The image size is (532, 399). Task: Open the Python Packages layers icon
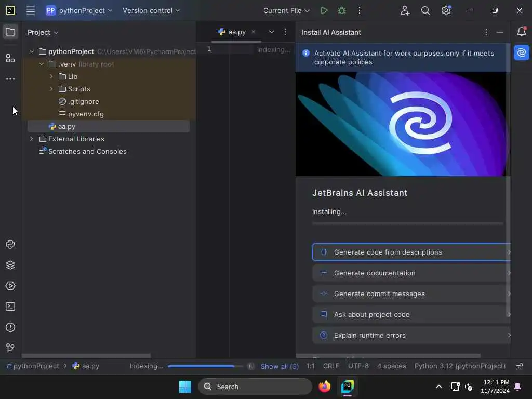click(x=10, y=265)
